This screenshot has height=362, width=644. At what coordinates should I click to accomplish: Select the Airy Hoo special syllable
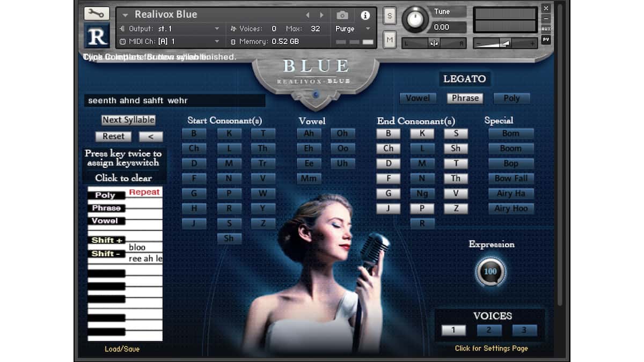click(511, 209)
